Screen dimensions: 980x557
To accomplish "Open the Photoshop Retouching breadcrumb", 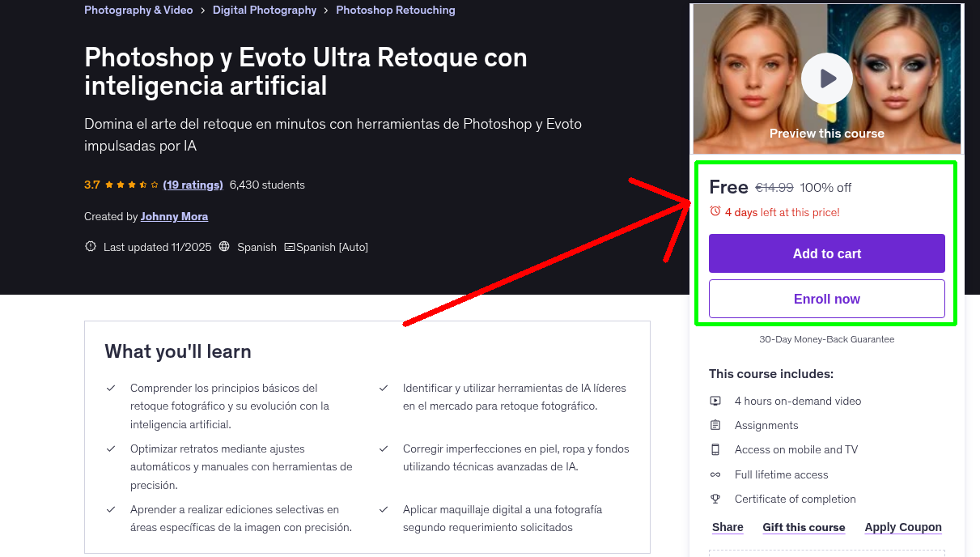I will [395, 10].
